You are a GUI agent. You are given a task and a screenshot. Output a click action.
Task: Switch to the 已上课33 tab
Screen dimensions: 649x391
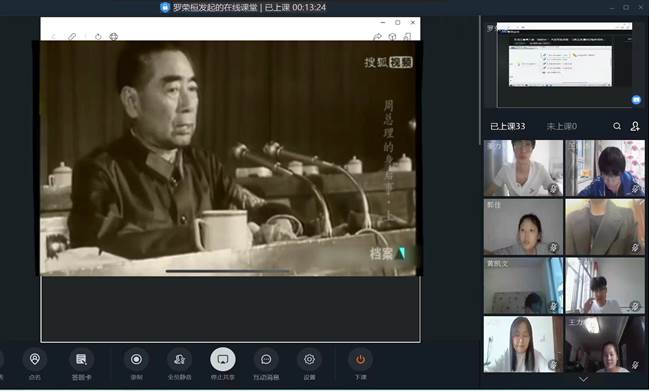pyautogui.click(x=507, y=126)
